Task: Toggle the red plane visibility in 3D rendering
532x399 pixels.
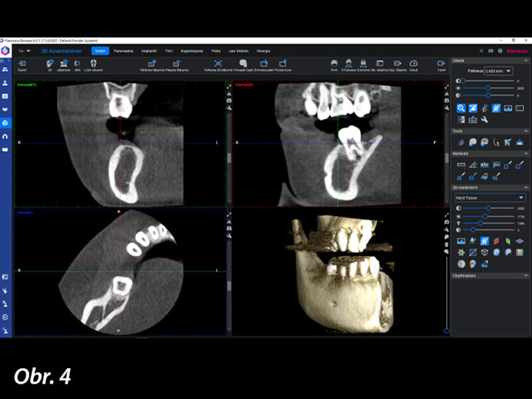Action: [496, 241]
